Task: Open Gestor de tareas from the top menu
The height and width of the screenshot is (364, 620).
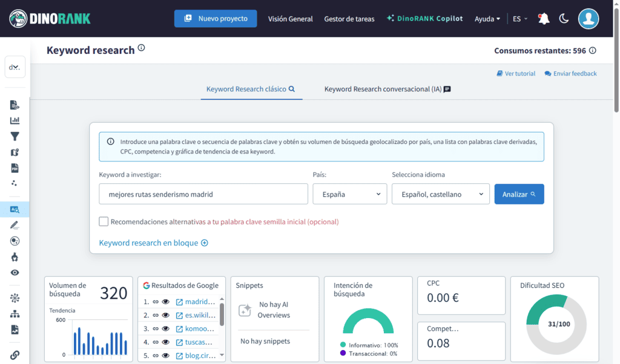Action: (x=349, y=19)
